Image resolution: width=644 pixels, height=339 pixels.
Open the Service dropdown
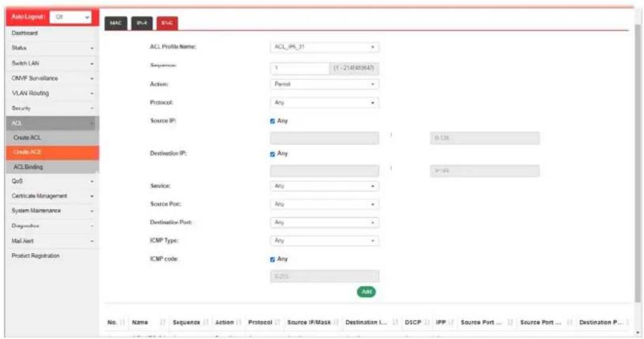(x=324, y=186)
